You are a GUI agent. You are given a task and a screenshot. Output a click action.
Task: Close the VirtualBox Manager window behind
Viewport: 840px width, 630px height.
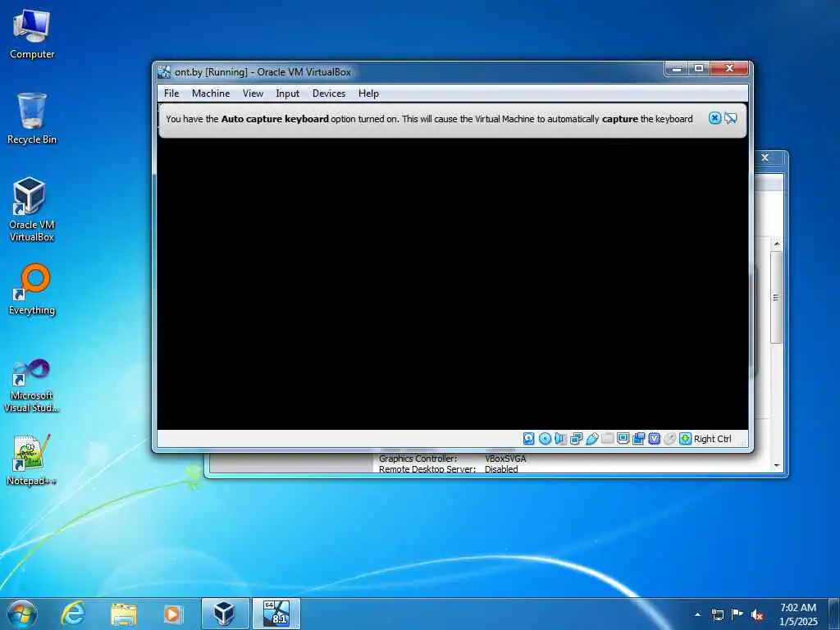[x=765, y=157]
